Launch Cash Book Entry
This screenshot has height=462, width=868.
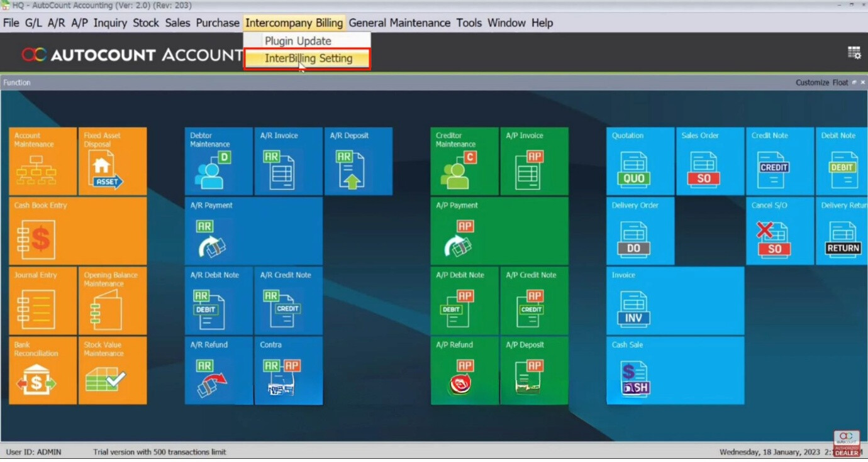click(77, 231)
